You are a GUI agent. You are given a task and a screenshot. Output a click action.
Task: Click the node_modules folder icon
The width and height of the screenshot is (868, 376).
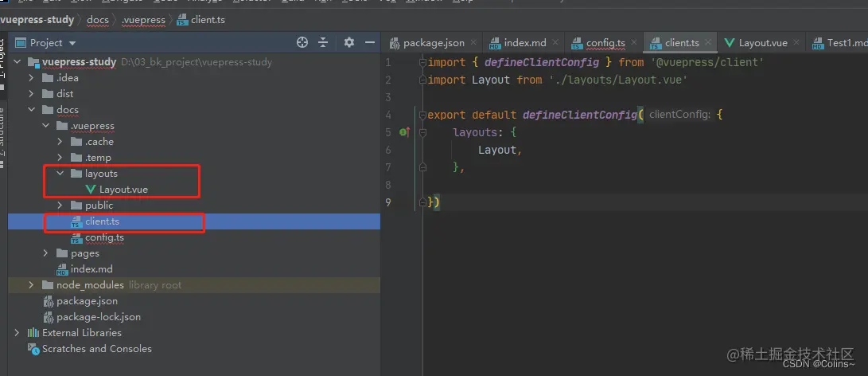pos(48,285)
